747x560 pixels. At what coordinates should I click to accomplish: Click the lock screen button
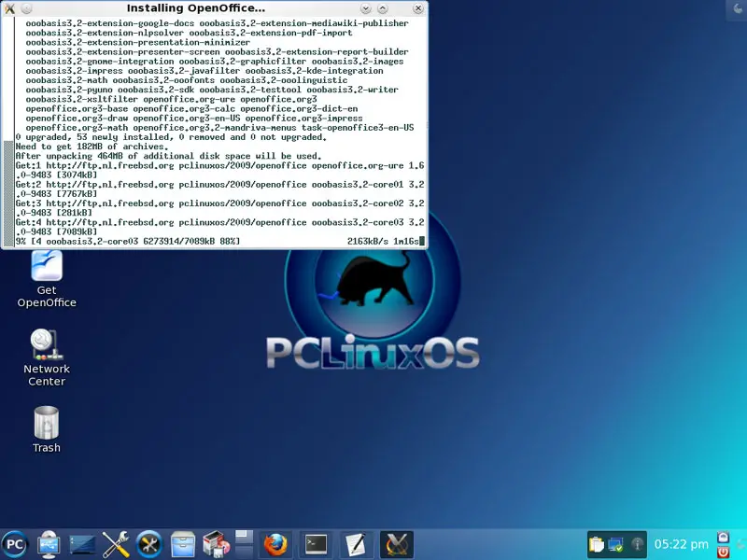[723, 538]
